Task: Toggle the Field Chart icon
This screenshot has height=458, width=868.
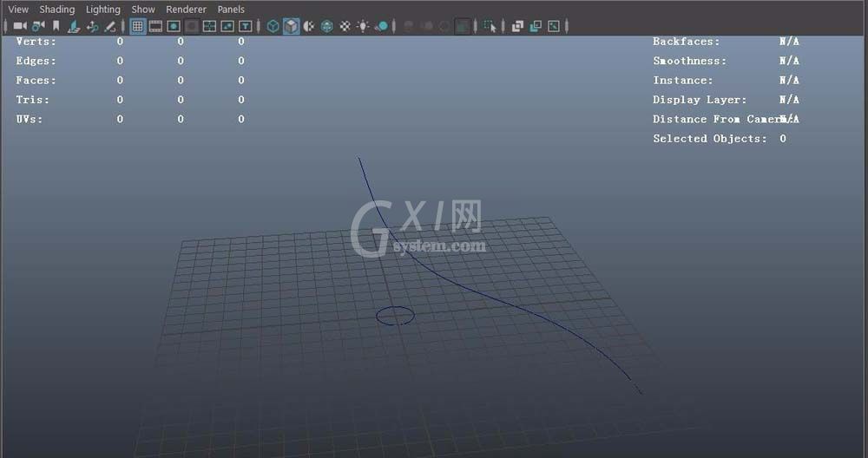Action: point(209,26)
